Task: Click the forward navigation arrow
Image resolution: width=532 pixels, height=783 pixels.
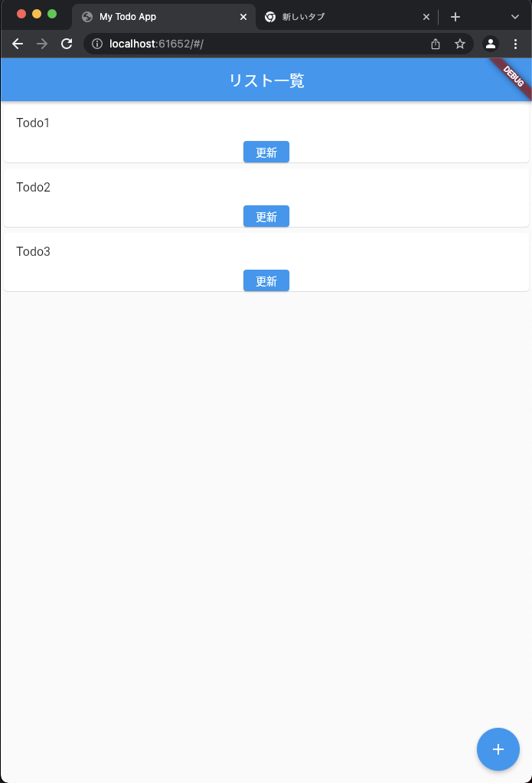Action: tap(42, 44)
